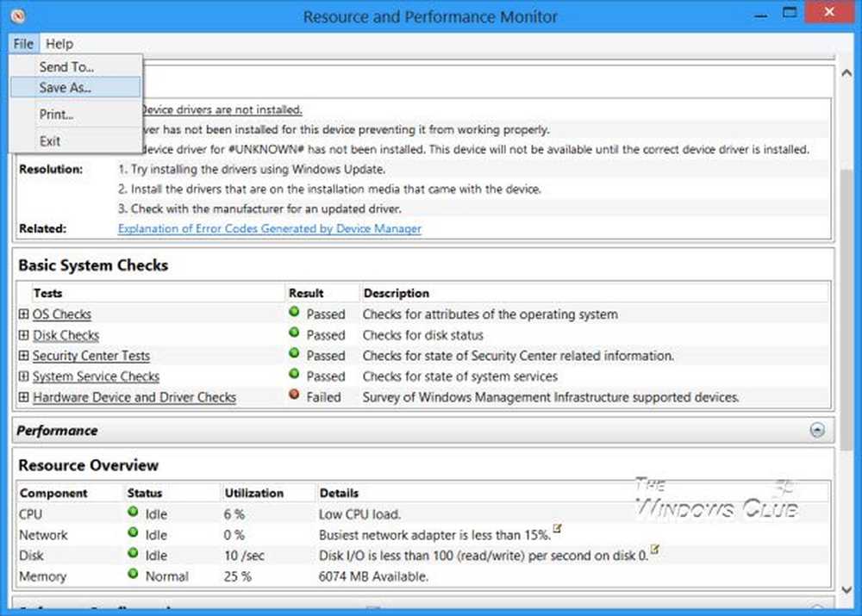Viewport: 862px width, 616px height.
Task: Maximize the Resource and Performance Monitor window
Action: point(790,13)
